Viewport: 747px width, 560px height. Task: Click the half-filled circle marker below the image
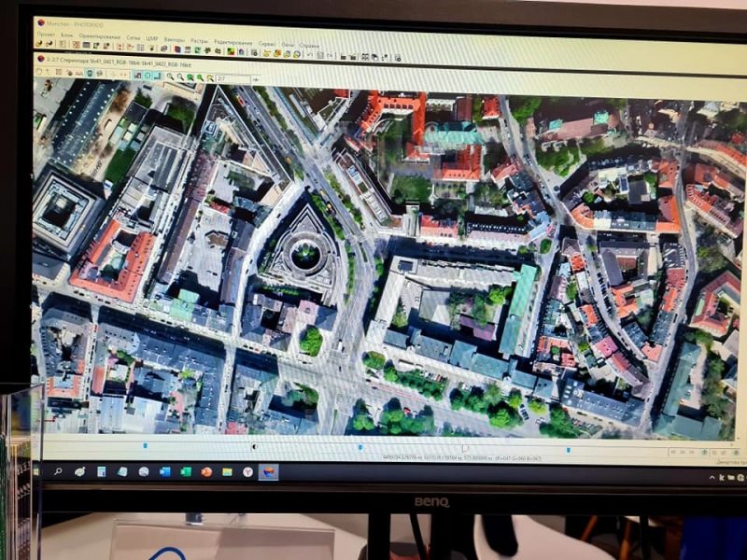coord(255,446)
